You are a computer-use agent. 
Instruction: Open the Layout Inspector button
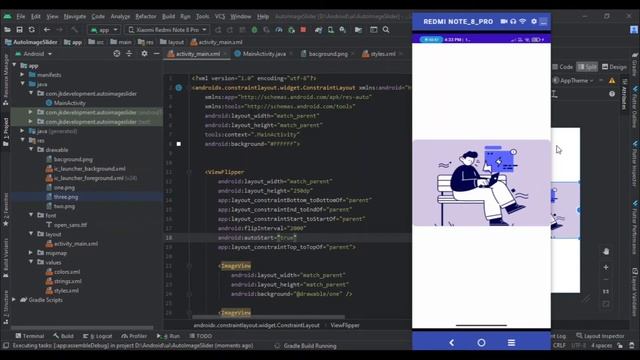point(600,336)
